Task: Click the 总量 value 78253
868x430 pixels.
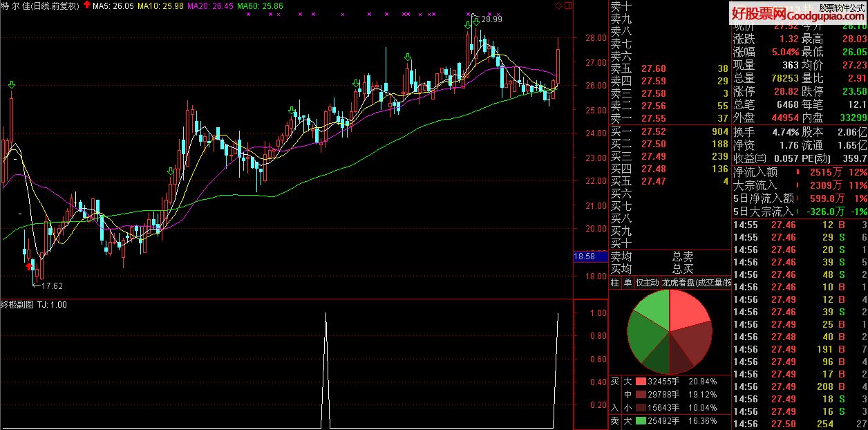Action: [784, 79]
